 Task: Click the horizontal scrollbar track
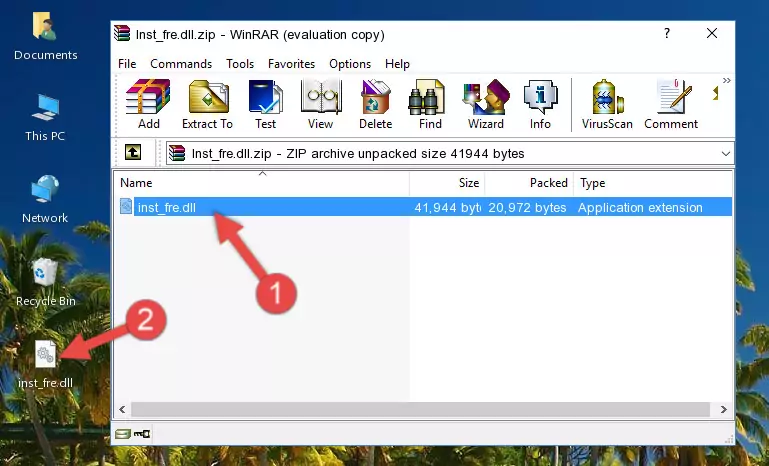[420, 409]
